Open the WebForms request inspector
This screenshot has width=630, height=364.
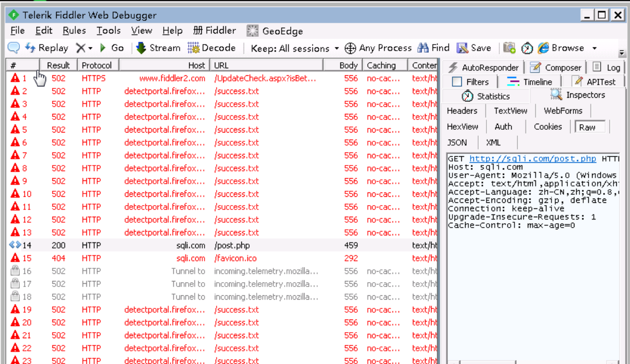[x=563, y=111]
